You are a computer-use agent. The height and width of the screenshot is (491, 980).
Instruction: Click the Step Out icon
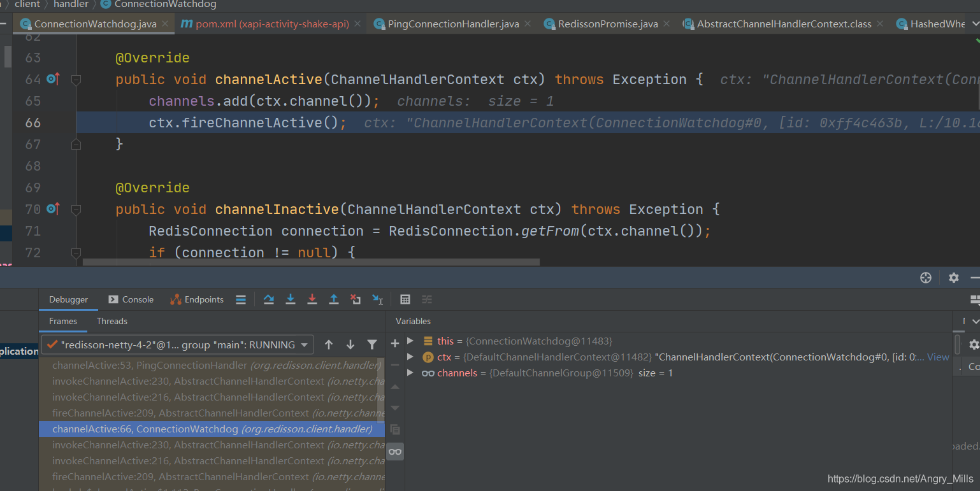pyautogui.click(x=333, y=299)
